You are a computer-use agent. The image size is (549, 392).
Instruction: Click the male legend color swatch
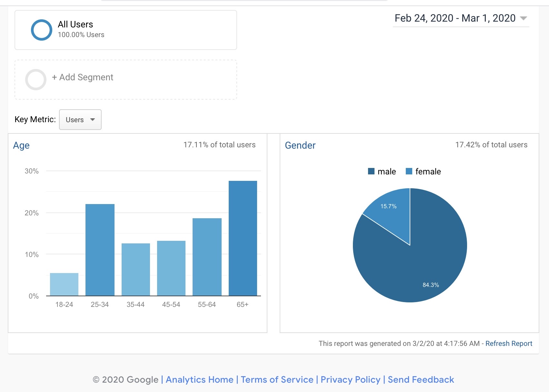[x=371, y=171]
